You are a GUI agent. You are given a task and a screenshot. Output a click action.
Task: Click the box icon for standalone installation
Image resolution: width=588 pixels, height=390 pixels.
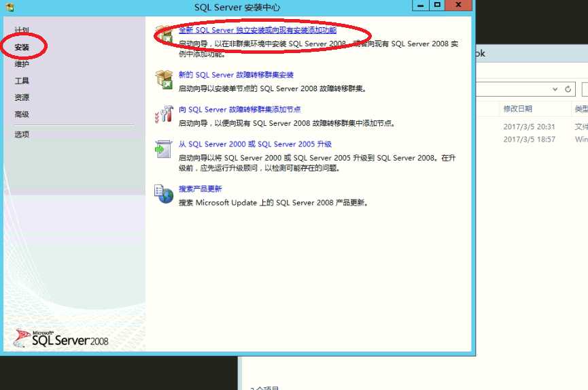[x=165, y=34]
